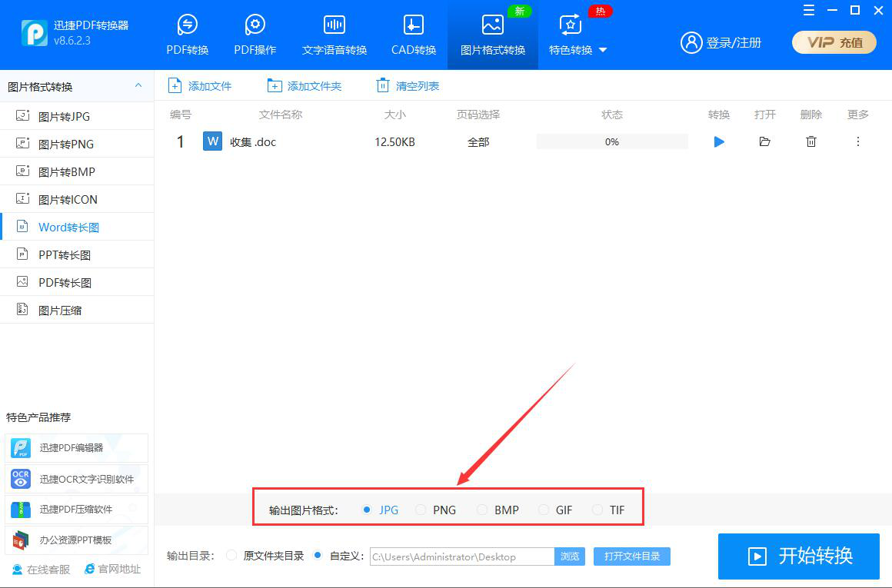Click 添加文件夹 toolbar button

click(305, 86)
